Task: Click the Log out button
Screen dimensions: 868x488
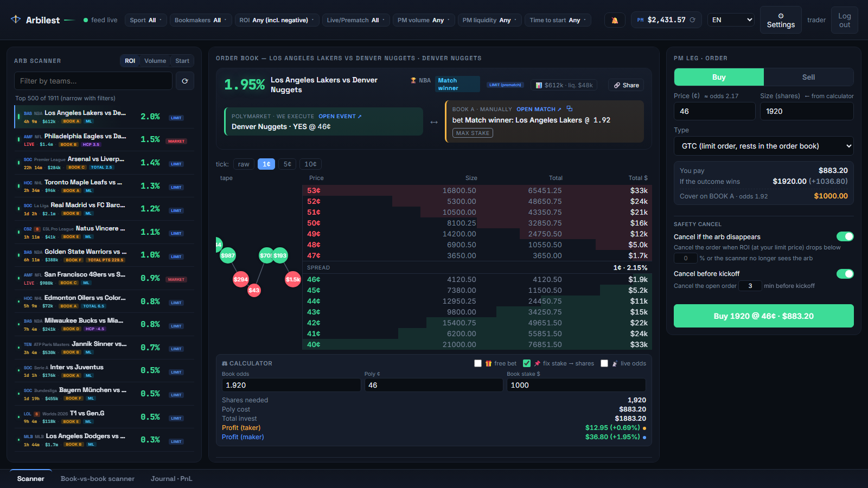Action: pos(845,20)
